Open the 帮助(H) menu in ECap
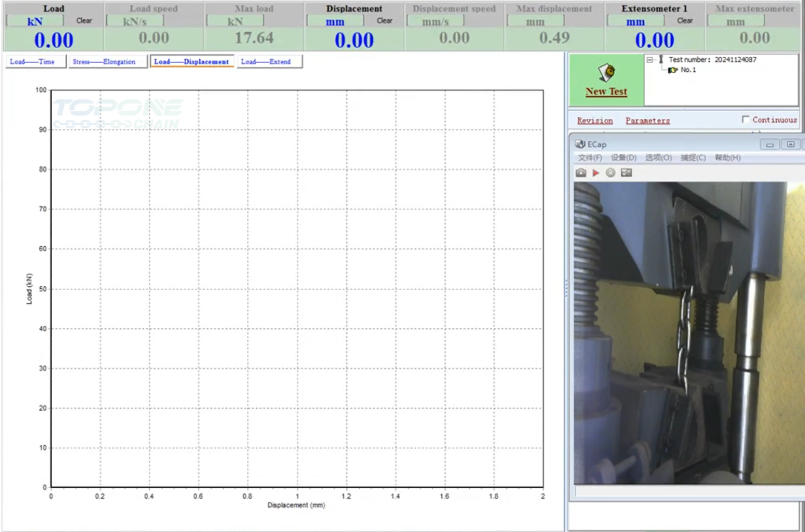The image size is (805, 532). click(x=727, y=158)
